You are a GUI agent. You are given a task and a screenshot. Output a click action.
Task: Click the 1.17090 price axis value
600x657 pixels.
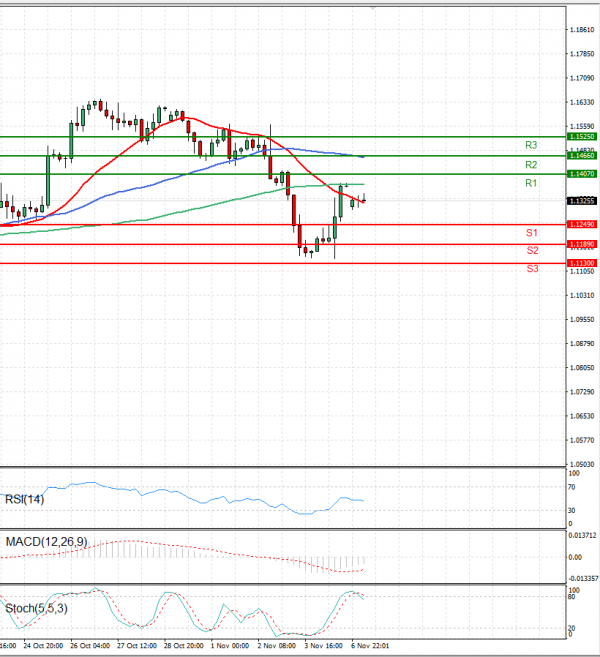click(582, 78)
